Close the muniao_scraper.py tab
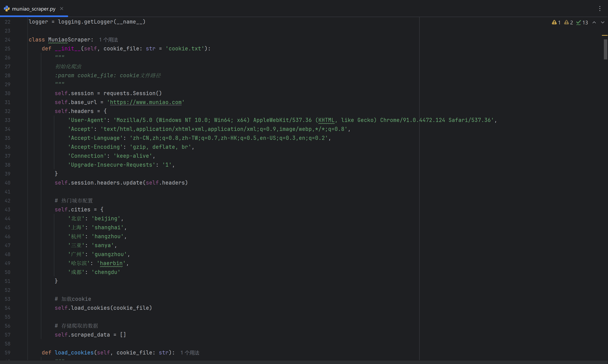The width and height of the screenshot is (608, 364). (x=62, y=9)
